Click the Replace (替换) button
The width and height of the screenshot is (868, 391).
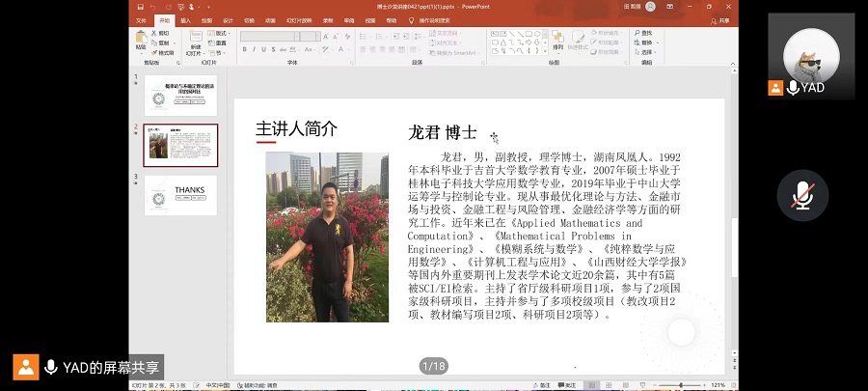point(645,42)
